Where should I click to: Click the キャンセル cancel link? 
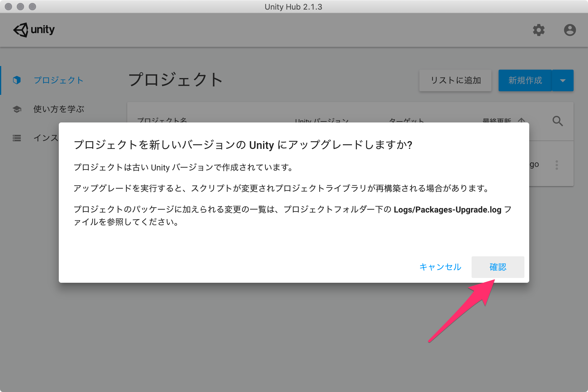click(440, 267)
